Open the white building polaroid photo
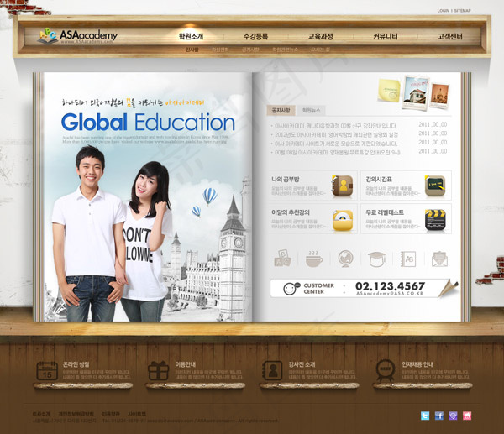 pos(416,93)
